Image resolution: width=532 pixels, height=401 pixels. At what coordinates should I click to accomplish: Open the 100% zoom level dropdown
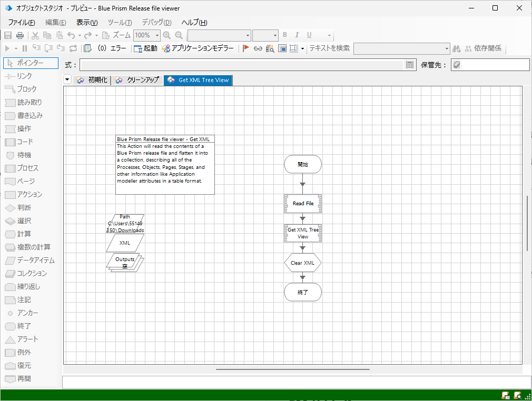click(157, 35)
